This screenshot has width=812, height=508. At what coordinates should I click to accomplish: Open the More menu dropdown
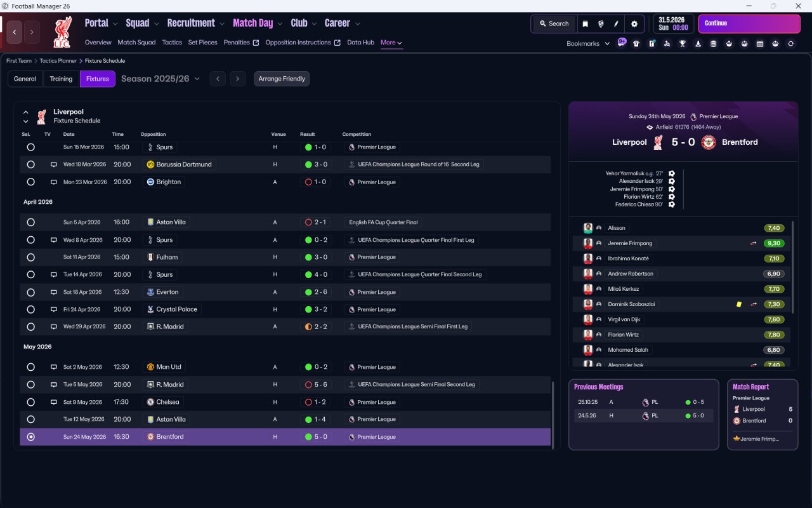[x=391, y=43]
